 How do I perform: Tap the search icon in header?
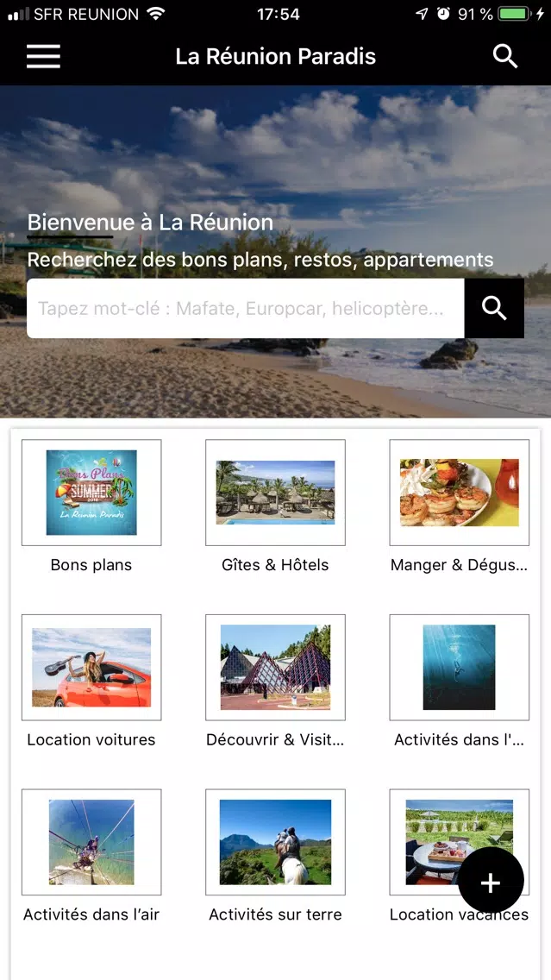pyautogui.click(x=505, y=56)
